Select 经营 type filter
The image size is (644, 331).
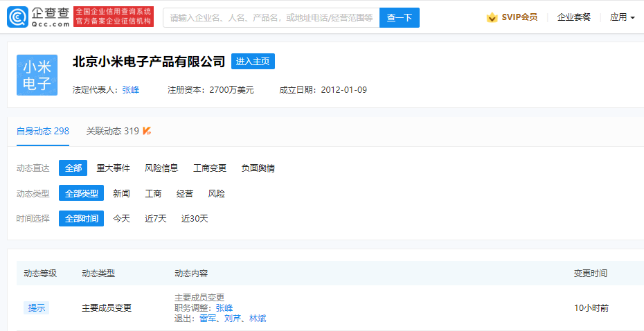pos(185,193)
